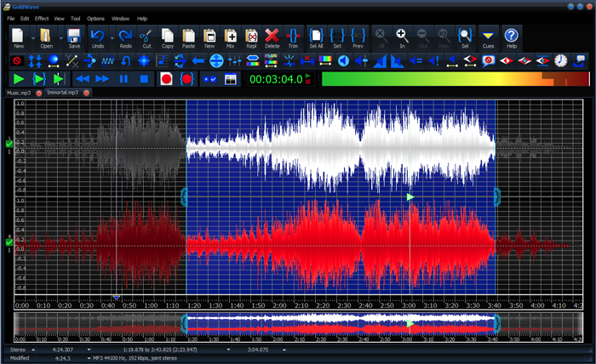Screen dimensions: 596x364
Task: Expand the New button dropdown arrow
Action: point(32,38)
